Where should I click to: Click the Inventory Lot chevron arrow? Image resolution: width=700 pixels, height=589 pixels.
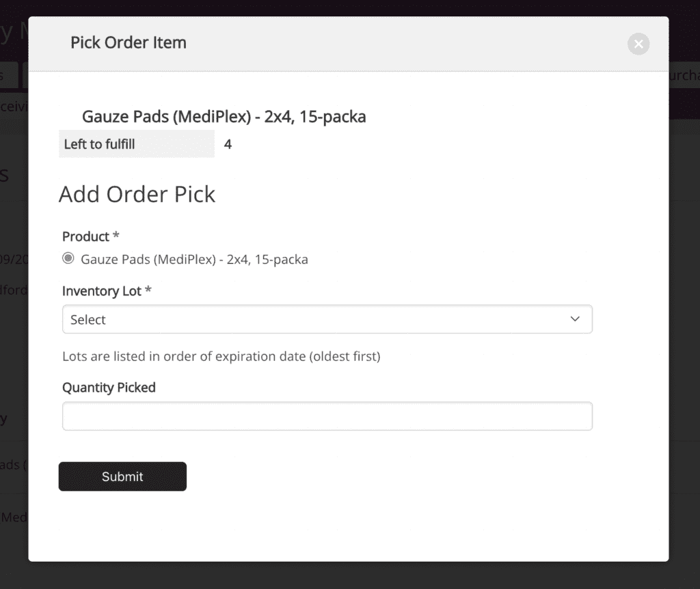pos(575,319)
